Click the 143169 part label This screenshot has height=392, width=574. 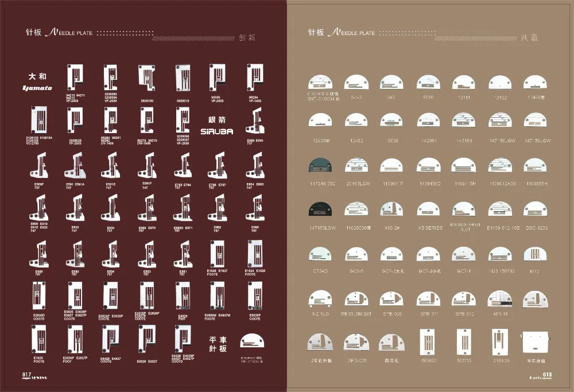[464, 141]
